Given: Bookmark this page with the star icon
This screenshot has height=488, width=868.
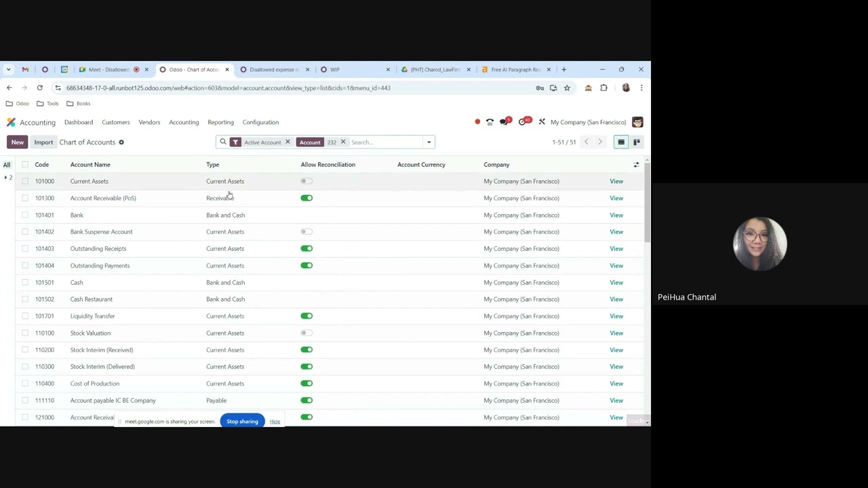Looking at the screenshot, I should 567,88.
